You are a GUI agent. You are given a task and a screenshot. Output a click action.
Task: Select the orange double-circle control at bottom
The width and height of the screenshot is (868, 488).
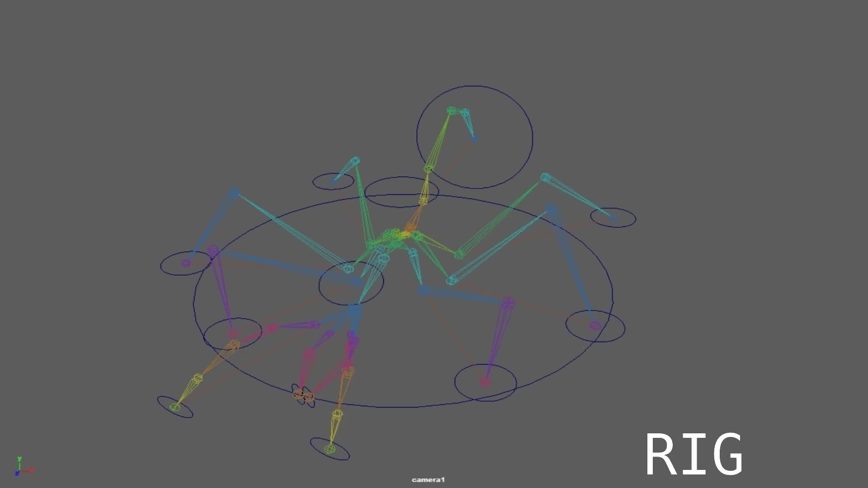click(303, 396)
